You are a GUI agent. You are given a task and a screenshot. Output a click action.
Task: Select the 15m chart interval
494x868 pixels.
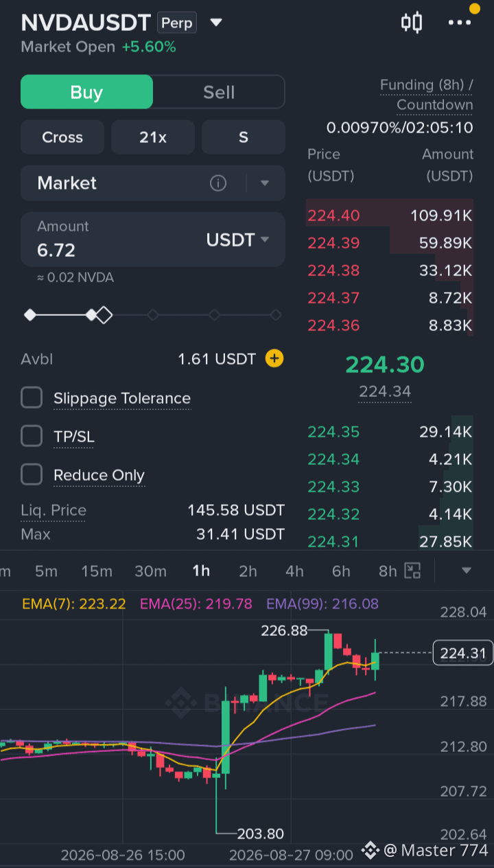[x=97, y=571]
